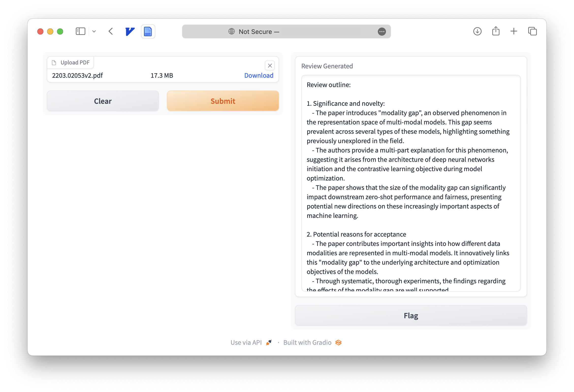Click the close X on uploaded file

tap(270, 65)
